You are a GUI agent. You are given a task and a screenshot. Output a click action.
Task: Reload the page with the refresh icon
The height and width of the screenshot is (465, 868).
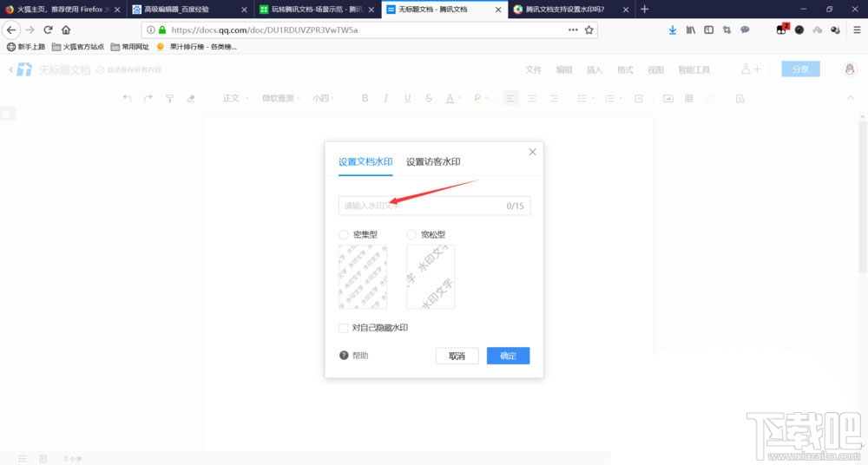[x=48, y=29]
